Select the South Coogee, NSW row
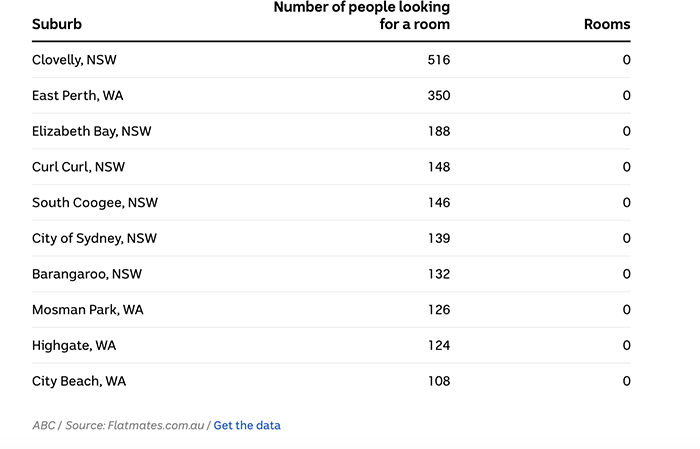This screenshot has width=700, height=449. coord(331,203)
